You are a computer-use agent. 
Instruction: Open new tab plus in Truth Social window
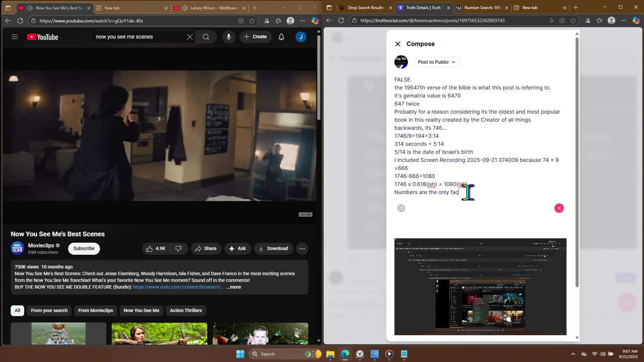(x=576, y=8)
